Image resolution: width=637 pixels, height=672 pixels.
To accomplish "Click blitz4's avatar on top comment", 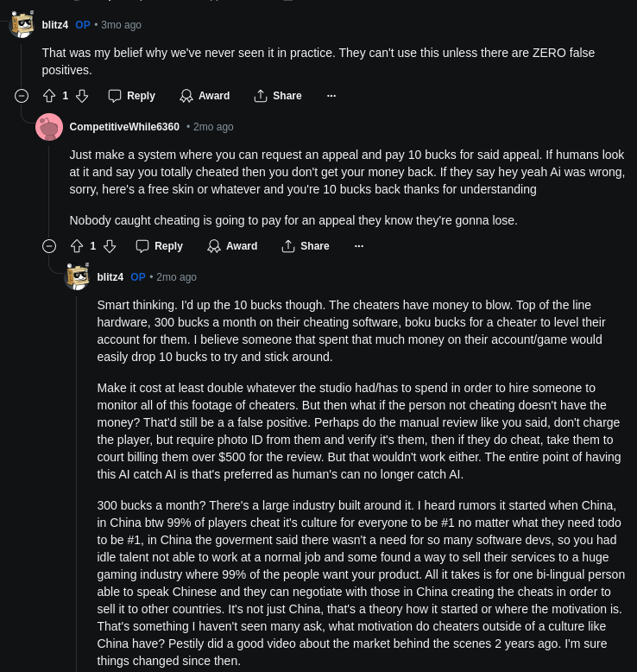I will click(x=22, y=25).
